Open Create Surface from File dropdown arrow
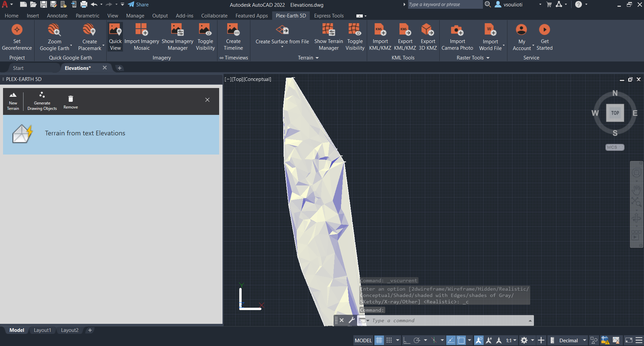This screenshot has height=346, width=644. (x=282, y=47)
